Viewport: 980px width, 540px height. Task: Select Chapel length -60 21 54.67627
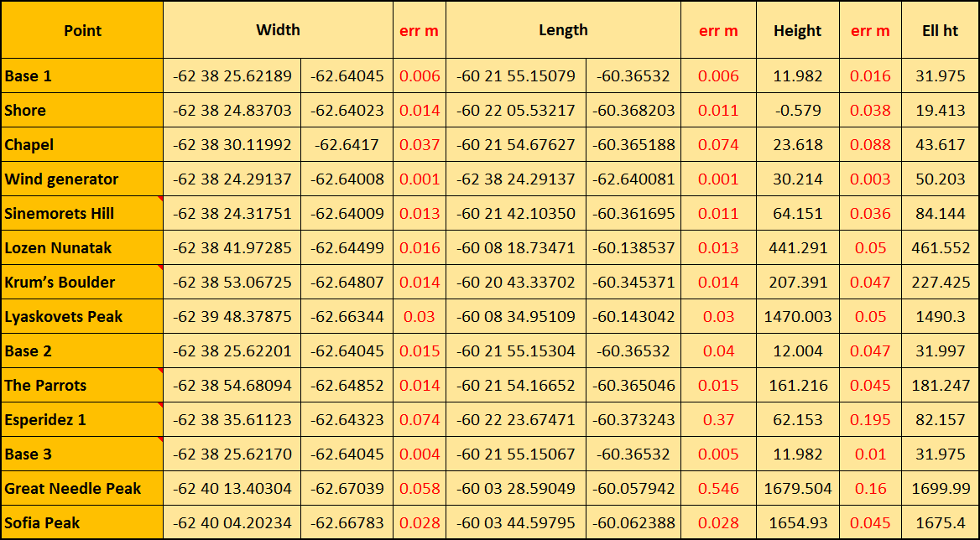(x=515, y=145)
